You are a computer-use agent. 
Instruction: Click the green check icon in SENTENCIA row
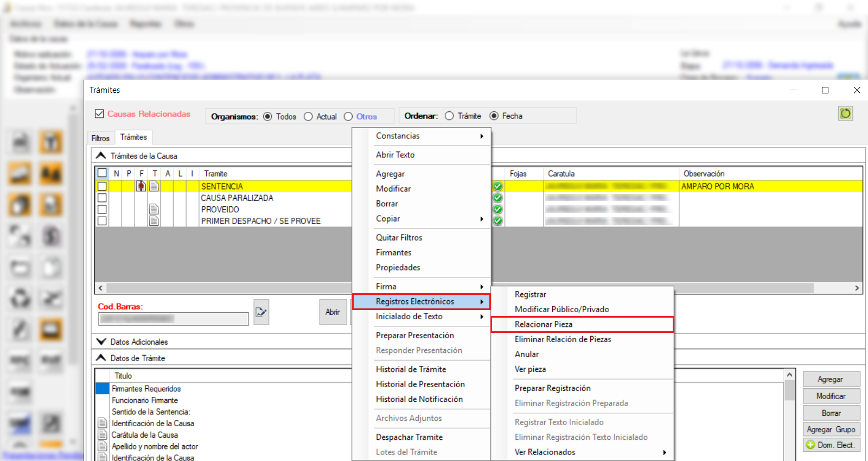coord(497,186)
